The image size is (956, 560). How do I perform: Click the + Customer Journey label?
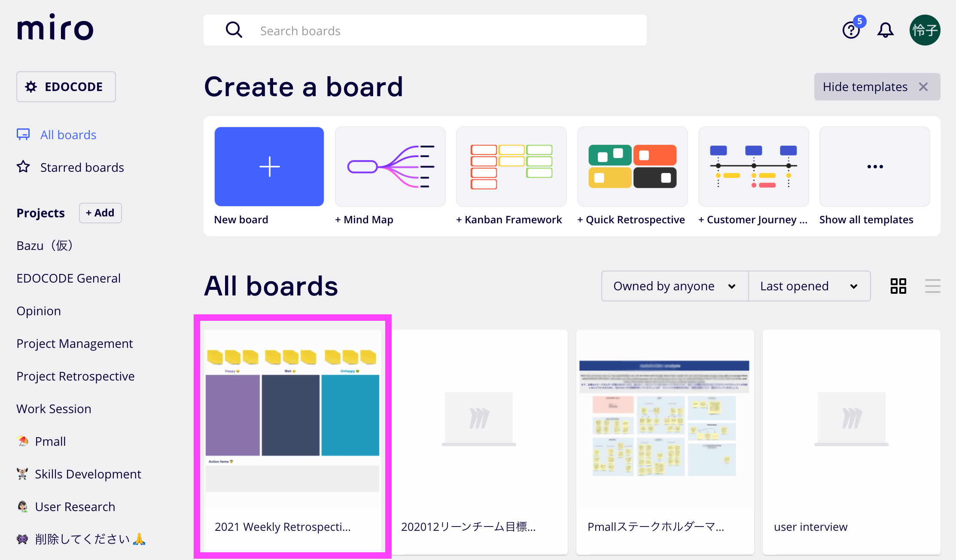coord(753,219)
